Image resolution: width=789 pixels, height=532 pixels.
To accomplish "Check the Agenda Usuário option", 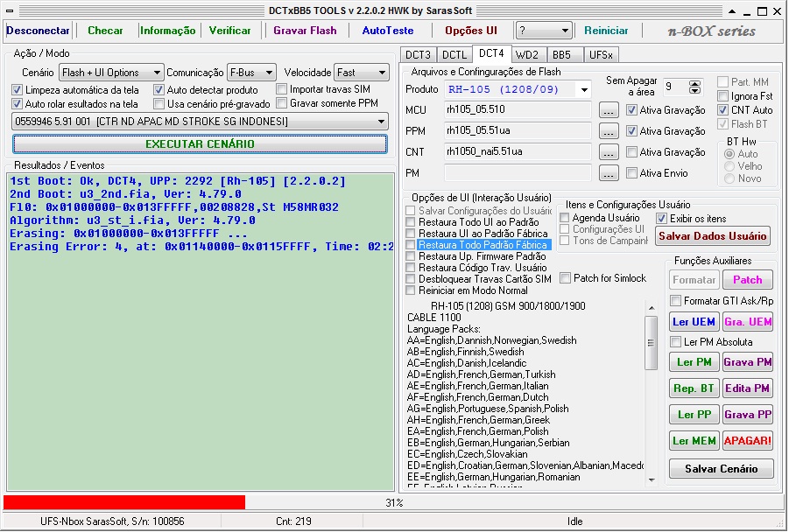I will [565, 218].
